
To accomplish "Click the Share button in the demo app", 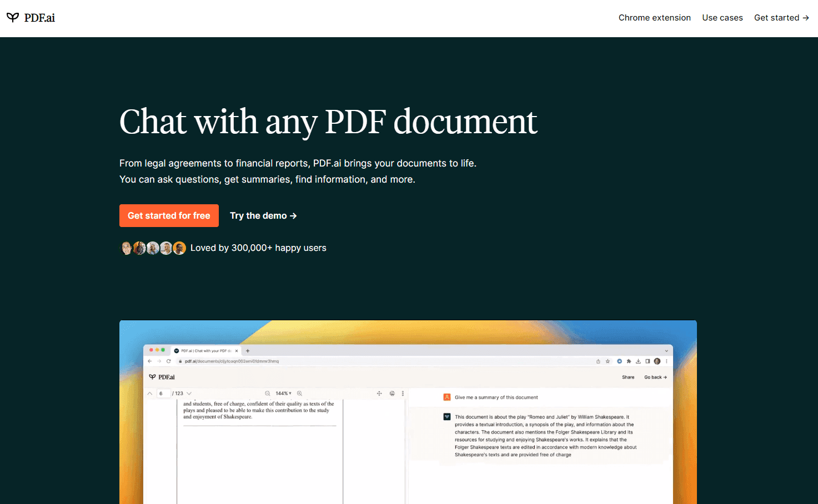I will (628, 377).
